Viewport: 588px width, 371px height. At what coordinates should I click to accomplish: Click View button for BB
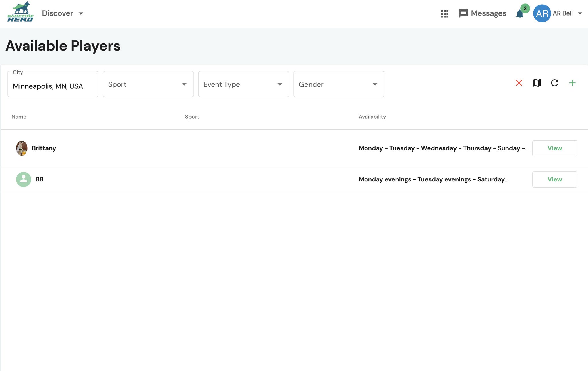tap(554, 179)
